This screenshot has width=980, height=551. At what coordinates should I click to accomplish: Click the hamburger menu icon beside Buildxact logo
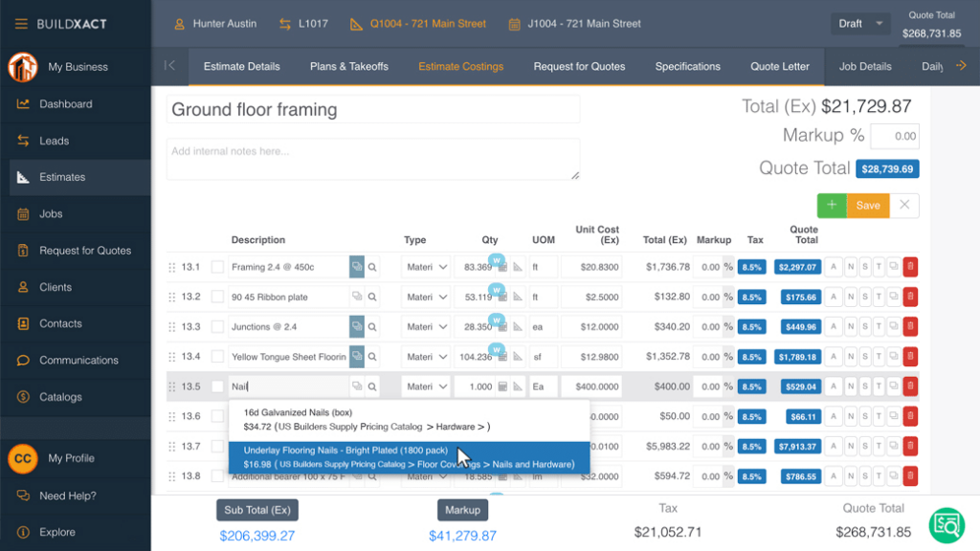point(19,23)
